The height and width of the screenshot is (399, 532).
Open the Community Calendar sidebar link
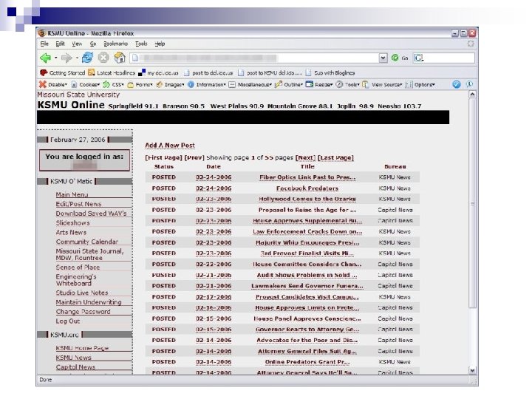[87, 242]
